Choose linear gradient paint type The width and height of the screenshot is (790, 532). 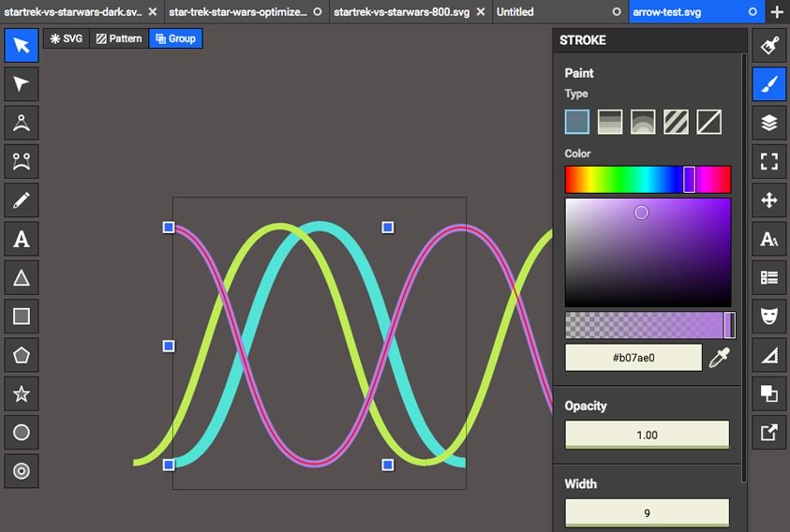[610, 121]
